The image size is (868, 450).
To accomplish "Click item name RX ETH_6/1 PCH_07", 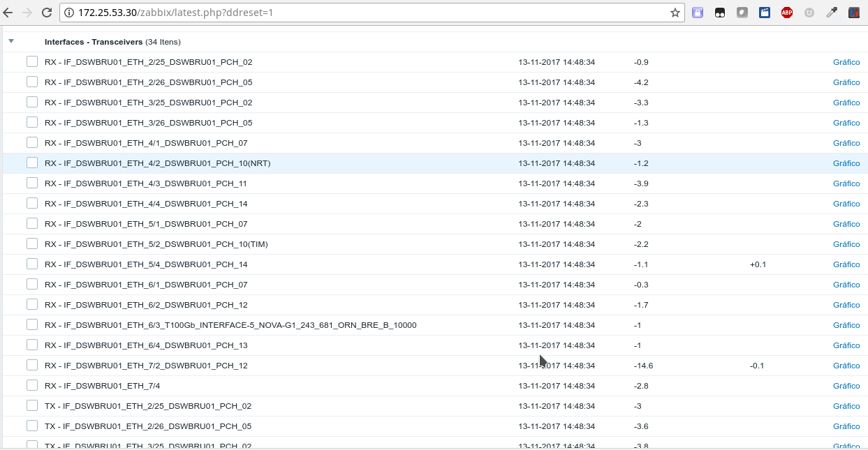I will 146,285.
